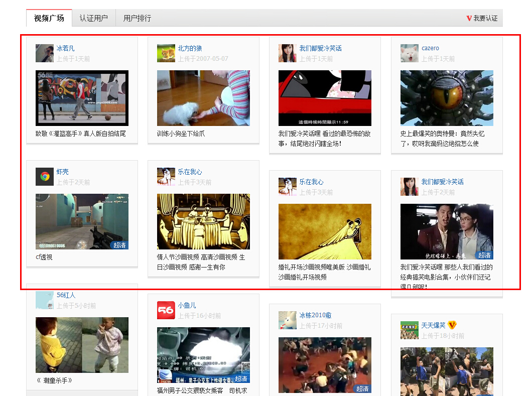Play the wedding sand painting thumbnail
Image resolution: width=532 pixels, height=396 pixels.
click(x=325, y=231)
